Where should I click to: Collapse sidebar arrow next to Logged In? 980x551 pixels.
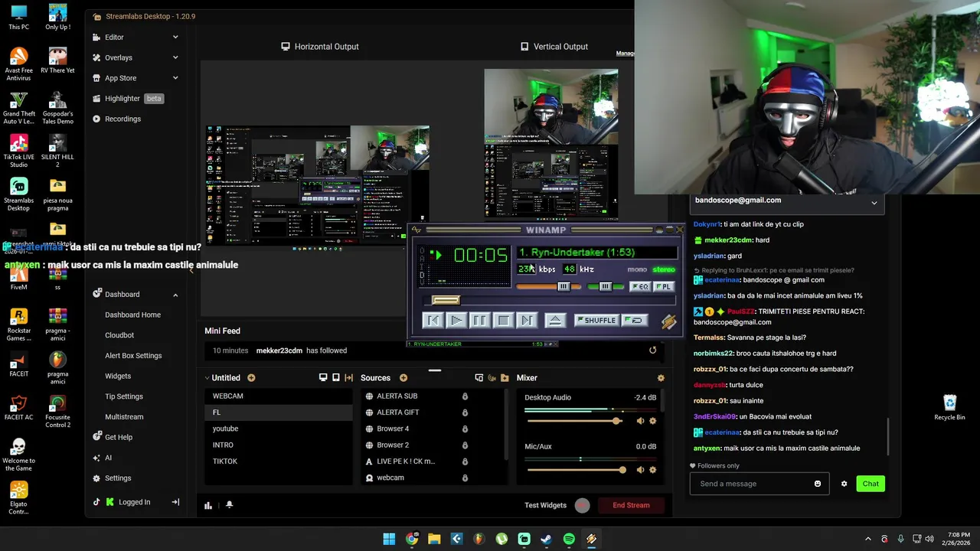[x=175, y=502]
